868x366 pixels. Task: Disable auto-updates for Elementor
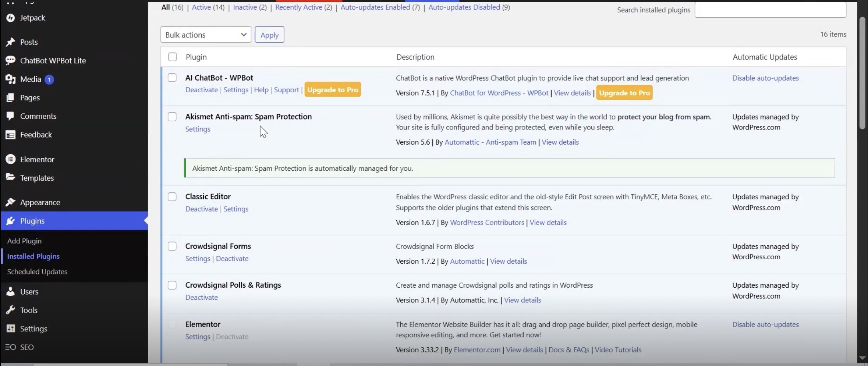766,324
